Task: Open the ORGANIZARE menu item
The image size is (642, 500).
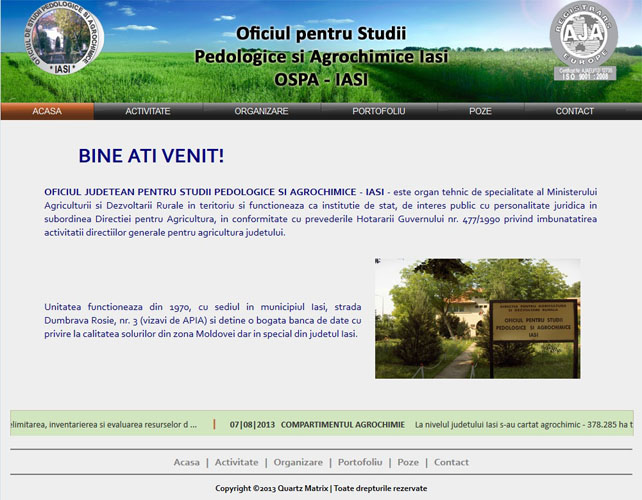Action: pos(262,111)
